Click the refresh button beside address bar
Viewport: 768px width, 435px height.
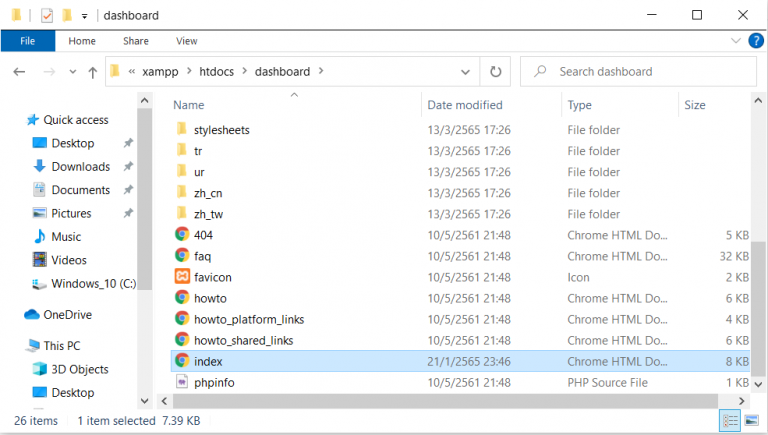pyautogui.click(x=495, y=72)
